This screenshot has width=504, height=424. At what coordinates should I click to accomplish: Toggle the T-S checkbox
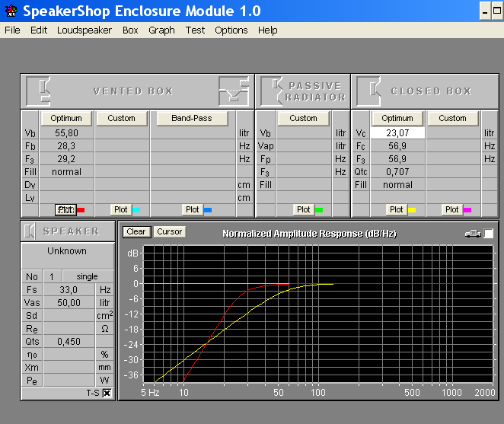coord(107,393)
